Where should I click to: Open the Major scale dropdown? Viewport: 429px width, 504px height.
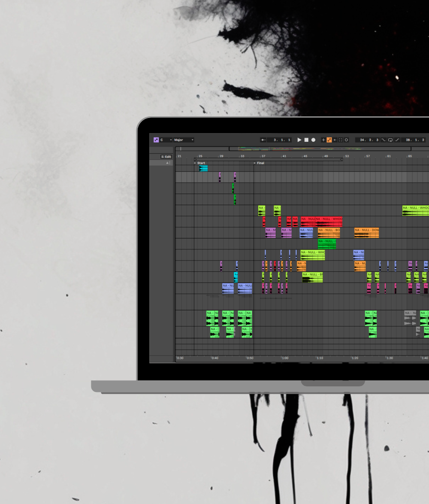(x=184, y=140)
